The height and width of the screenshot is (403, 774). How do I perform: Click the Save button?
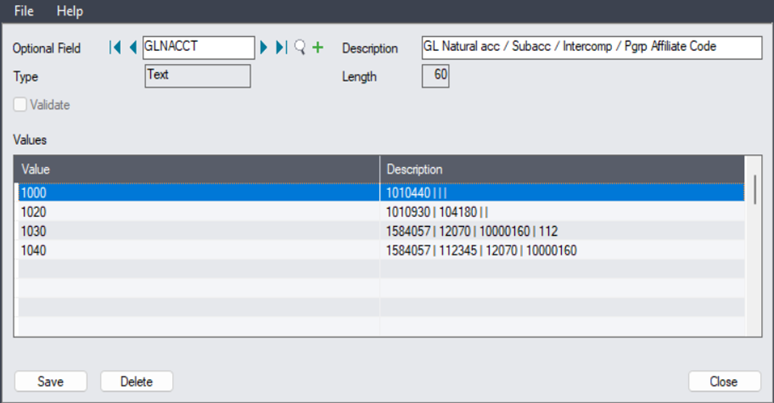(51, 381)
